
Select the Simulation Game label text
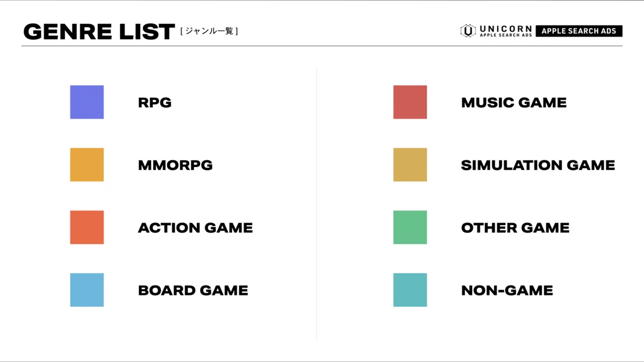point(538,165)
